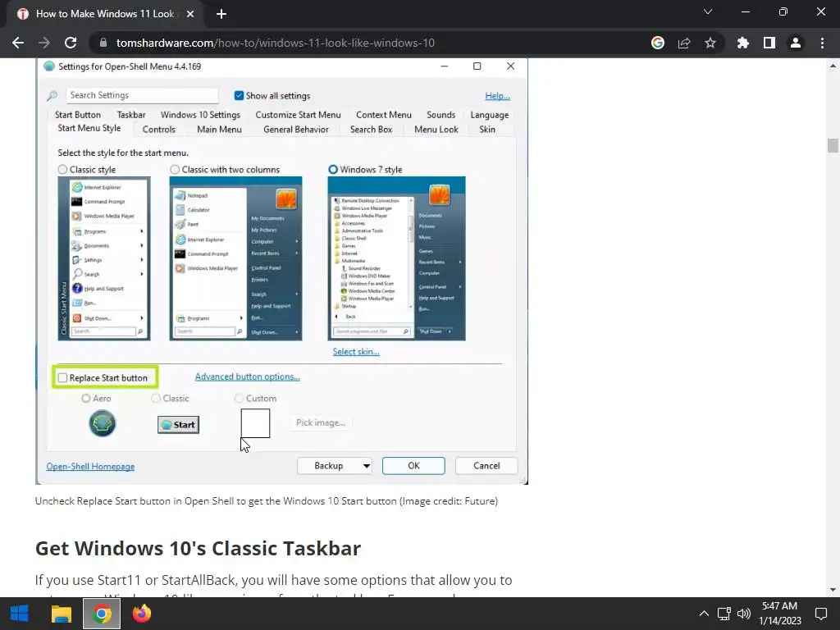Open the 'Menu Look' tab

click(x=436, y=129)
